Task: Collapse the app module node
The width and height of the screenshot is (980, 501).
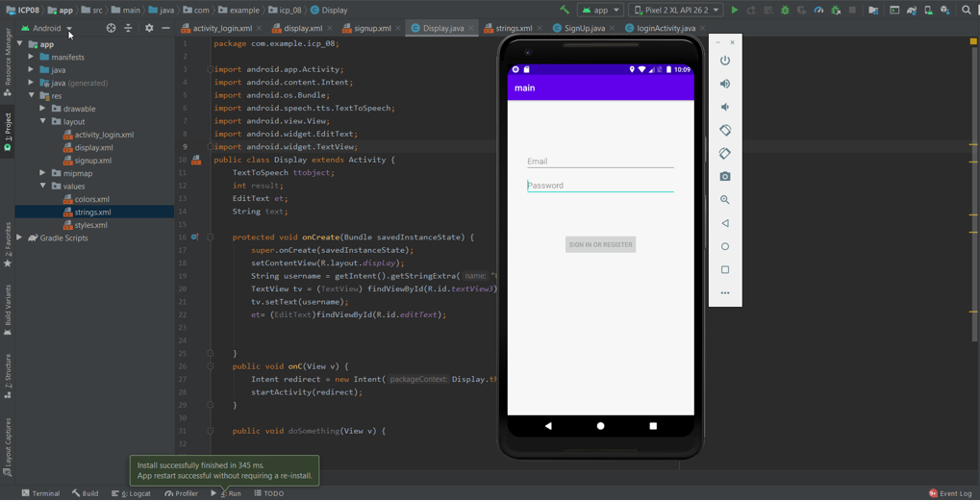Action: [x=20, y=44]
